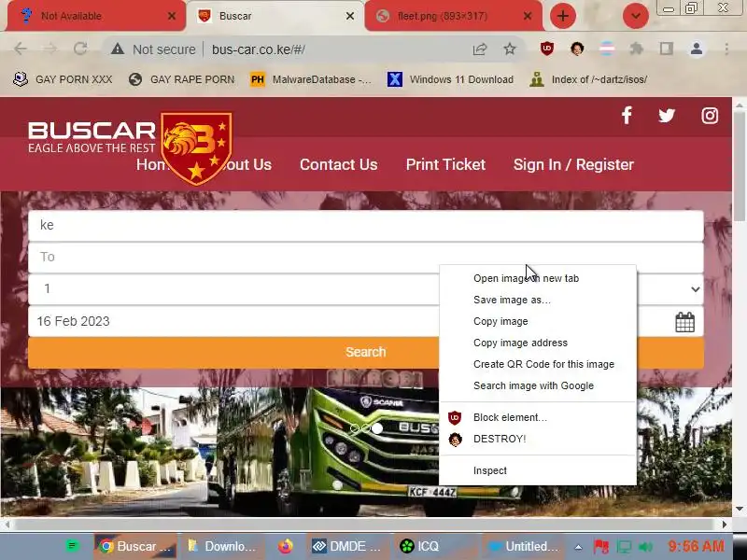Image resolution: width=747 pixels, height=560 pixels.
Task: Click the address bar URL
Action: click(259, 49)
